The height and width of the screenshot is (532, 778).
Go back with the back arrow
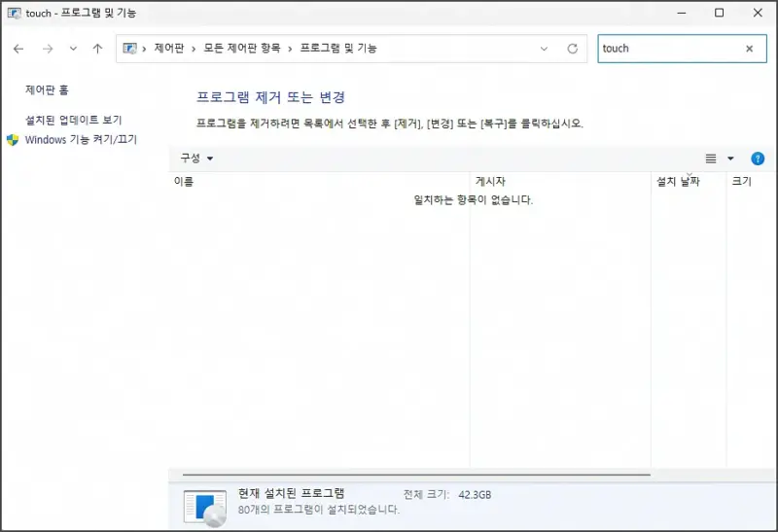(x=18, y=49)
